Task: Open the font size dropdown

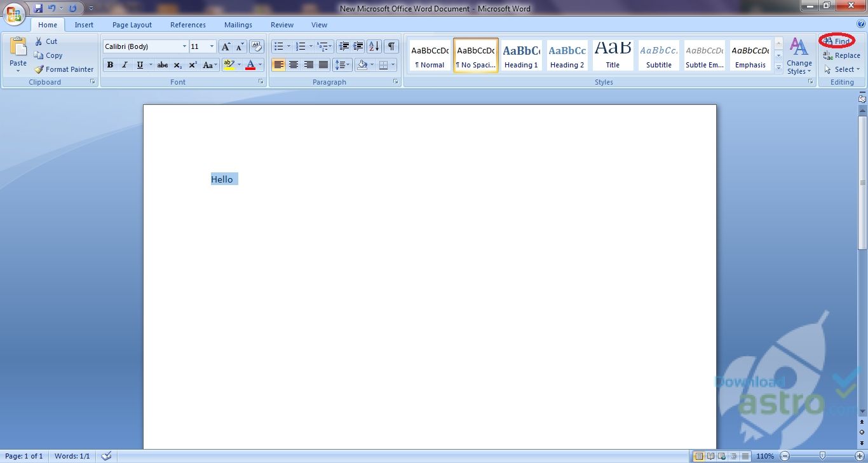Action: [212, 46]
